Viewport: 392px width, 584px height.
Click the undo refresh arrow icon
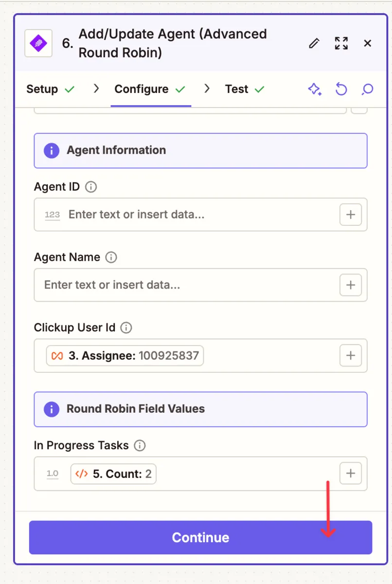pos(341,89)
